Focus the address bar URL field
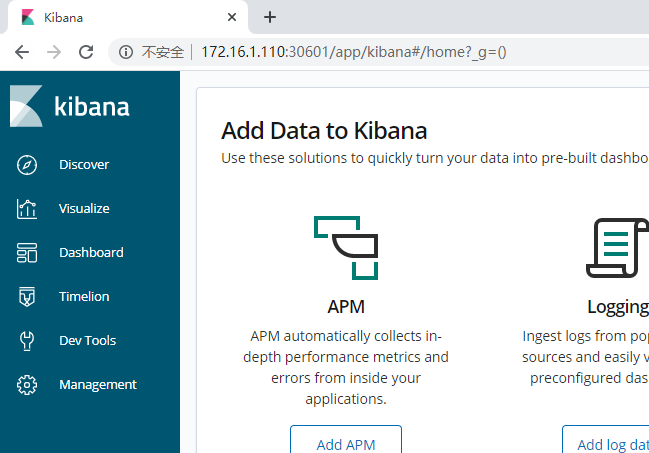Image resolution: width=649 pixels, height=453 pixels. click(x=353, y=52)
